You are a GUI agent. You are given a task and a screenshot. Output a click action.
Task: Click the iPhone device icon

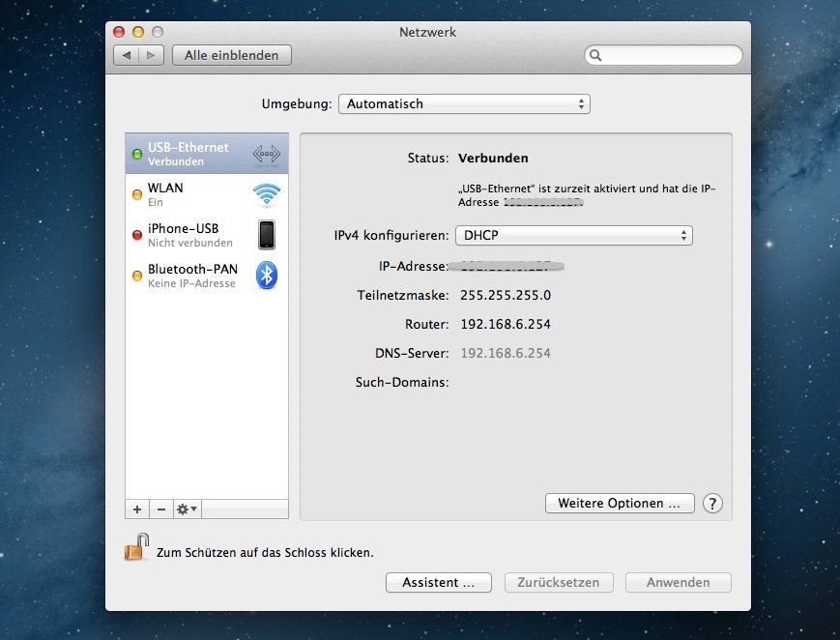pos(267,235)
